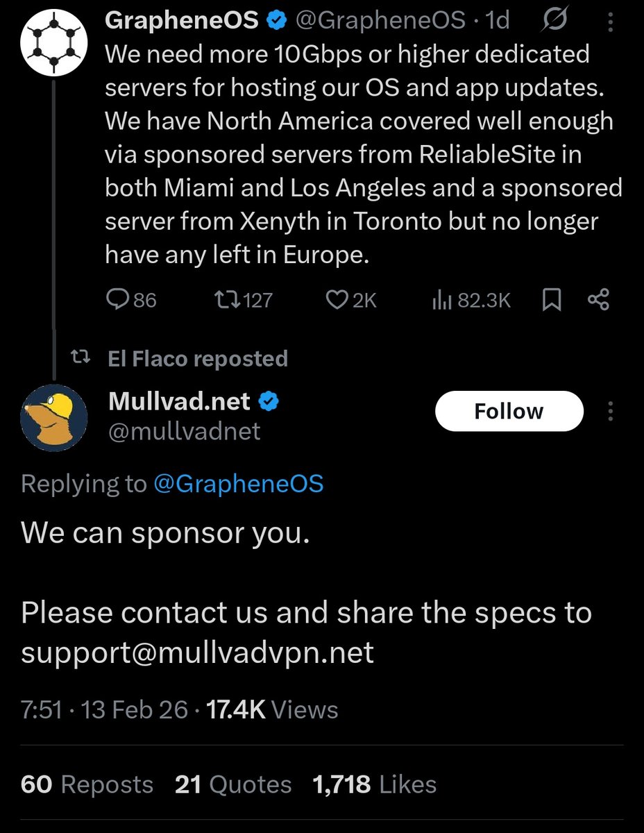
Task: Click the Mullvad.net verified badge
Action: tap(269, 401)
